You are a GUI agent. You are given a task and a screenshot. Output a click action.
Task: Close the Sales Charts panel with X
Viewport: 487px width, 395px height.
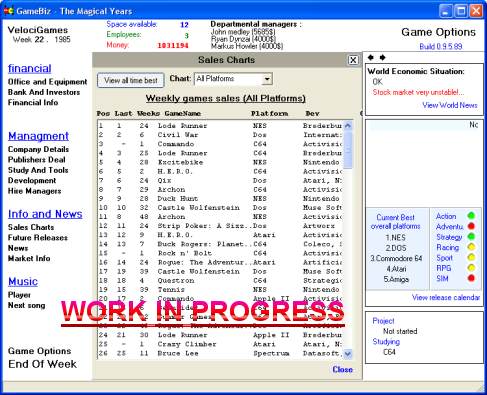pos(353,60)
